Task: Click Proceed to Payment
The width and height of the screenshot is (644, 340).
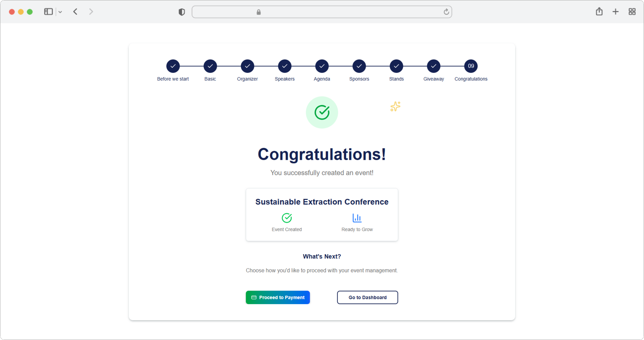Action: [277, 297]
